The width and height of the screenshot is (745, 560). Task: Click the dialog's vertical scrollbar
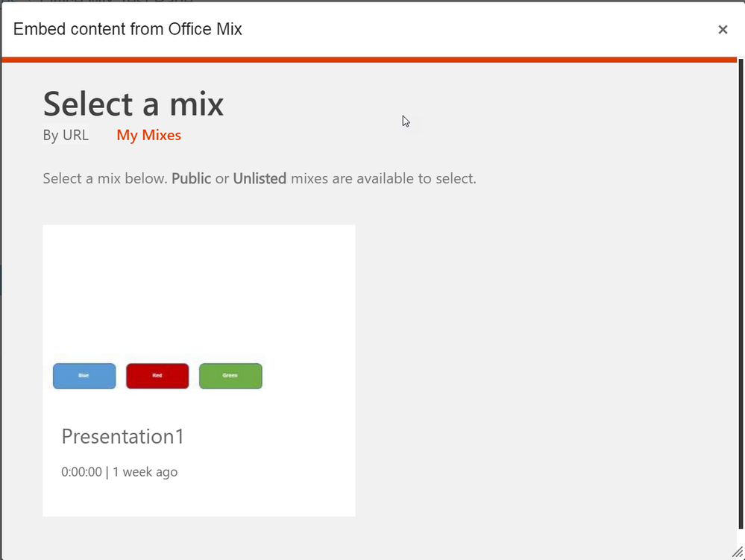(x=740, y=298)
